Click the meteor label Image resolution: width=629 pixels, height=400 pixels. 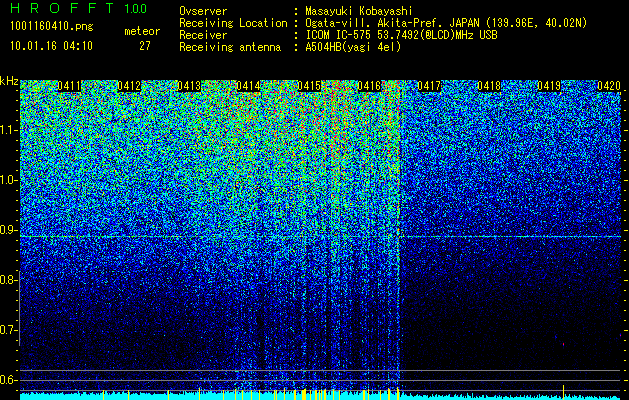142,31
